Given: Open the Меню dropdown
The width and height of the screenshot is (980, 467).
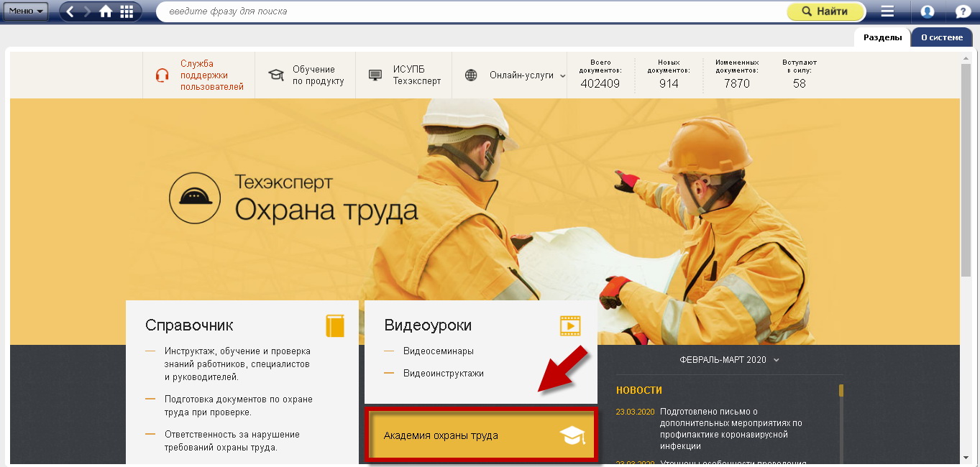Looking at the screenshot, I should coord(27,11).
